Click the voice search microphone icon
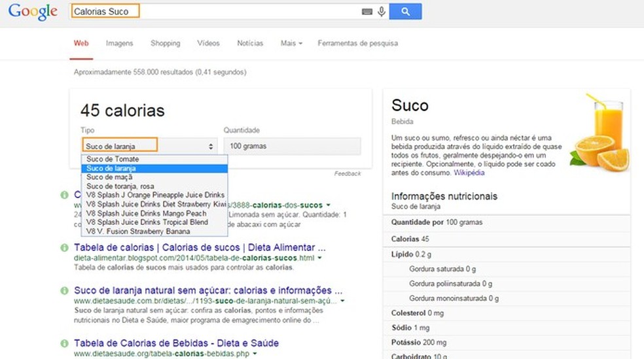This screenshot has height=359, width=644. [382, 11]
